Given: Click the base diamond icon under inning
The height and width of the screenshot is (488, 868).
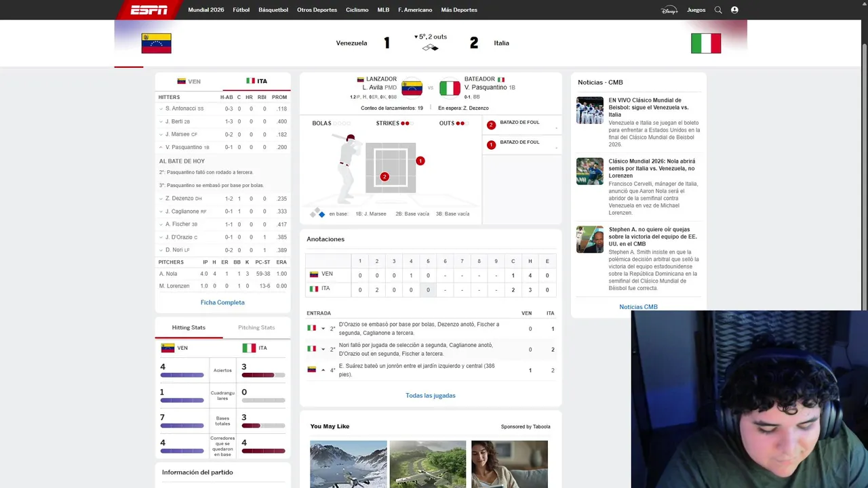Looking at the screenshot, I should [x=431, y=47].
